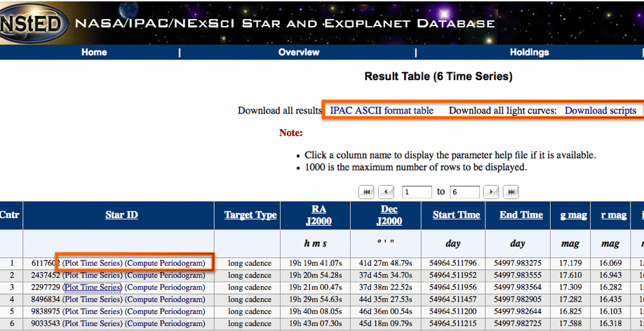This screenshot has width=644, height=331.
Task: Open the Home menu item
Action: coord(94,53)
